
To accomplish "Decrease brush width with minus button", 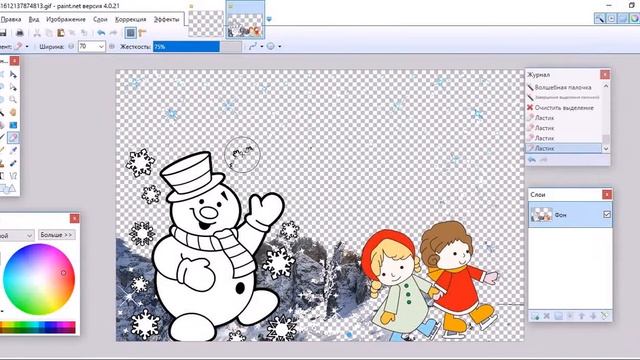I will click(71, 47).
